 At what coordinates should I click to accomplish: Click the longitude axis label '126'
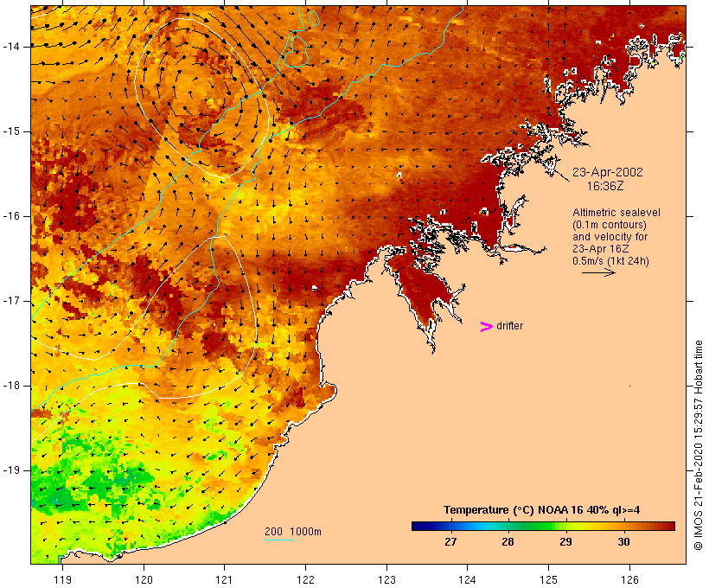[x=629, y=579]
